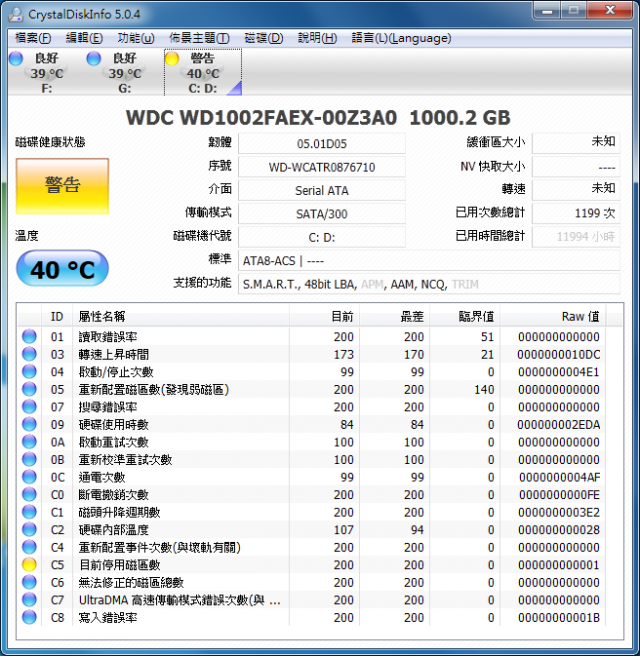
Task: Click status orb of attribute 05 重新配置磁區數
Action: click(29, 389)
